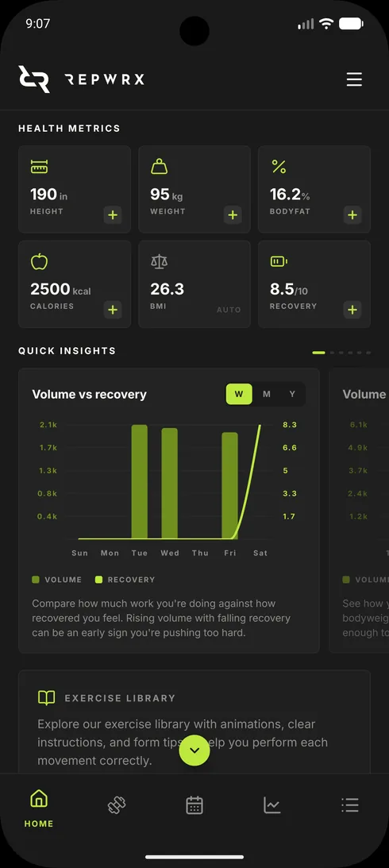Screen dimensions: 389x868
Task: Tap the 9:07 status bar clock
Action: pos(37,23)
